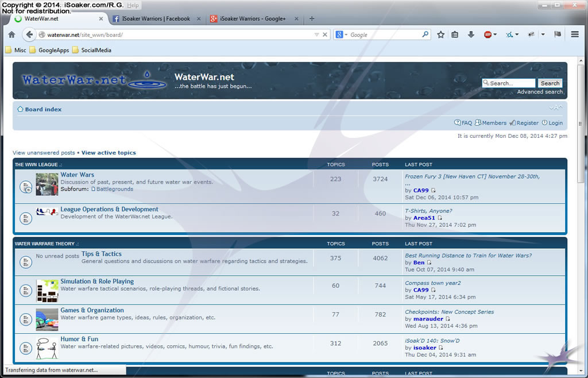Go to Board index link
Screen dimensions: 588x378
[43, 110]
